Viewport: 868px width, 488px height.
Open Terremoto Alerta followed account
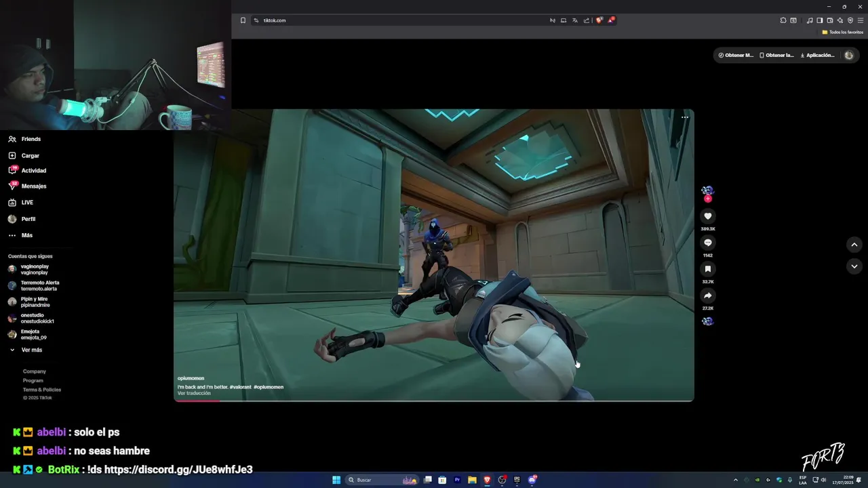(x=34, y=285)
